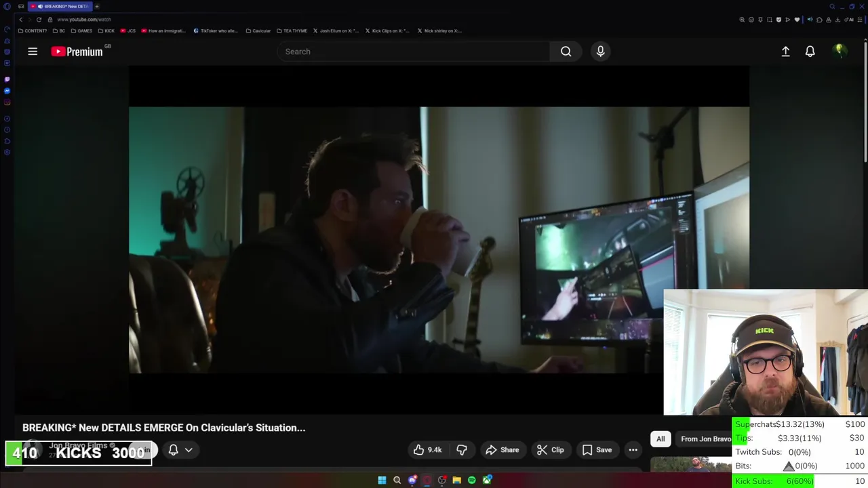Open the JCS bookmark
The height and width of the screenshot is (488, 868).
128,30
